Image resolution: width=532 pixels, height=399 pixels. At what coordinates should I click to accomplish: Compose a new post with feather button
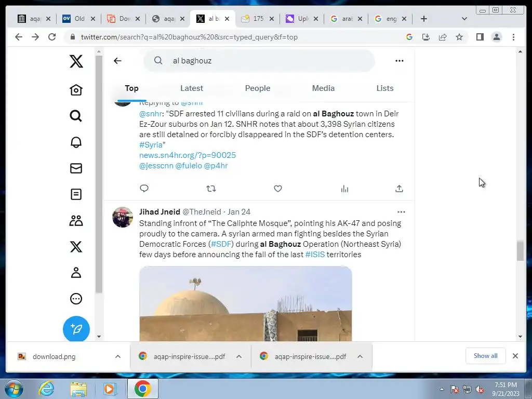[x=76, y=329]
